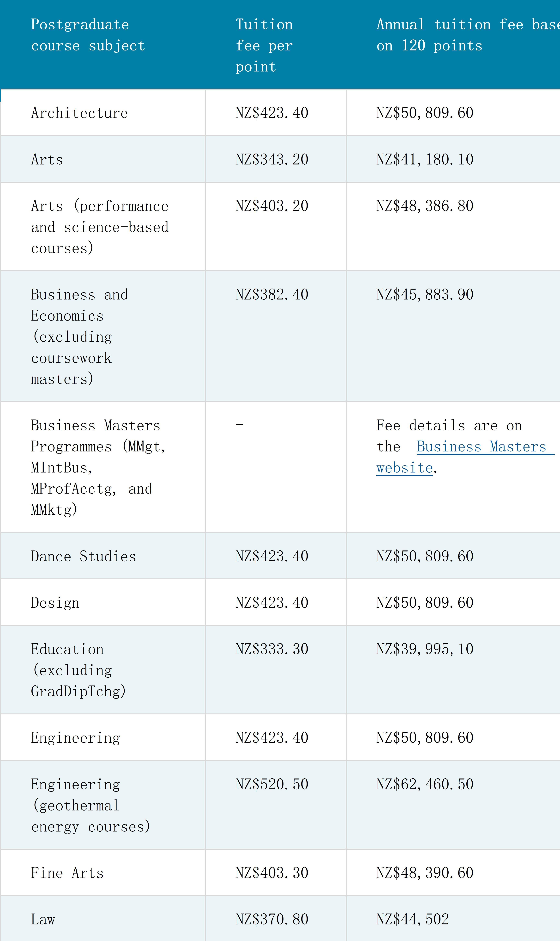Image resolution: width=560 pixels, height=941 pixels.
Task: Select the Architecture subject cell
Action: click(x=80, y=113)
